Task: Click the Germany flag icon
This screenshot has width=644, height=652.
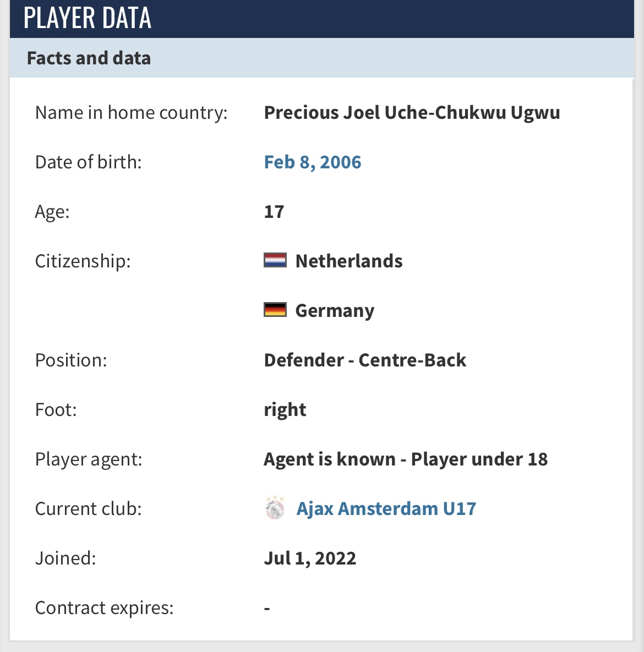Action: [275, 309]
